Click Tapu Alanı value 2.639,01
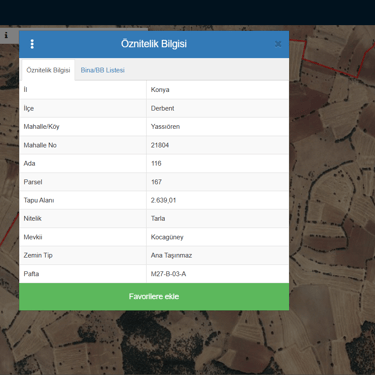 [163, 200]
